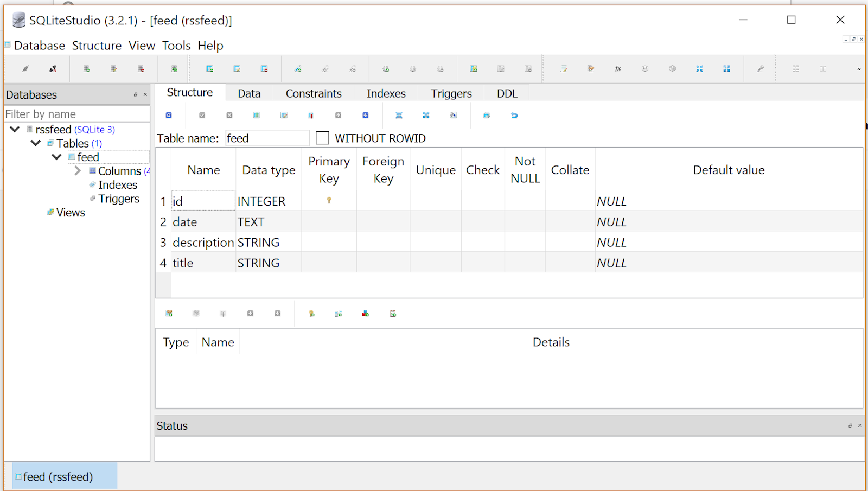Click the Disconnect from database icon
The height and width of the screenshot is (491, 868).
click(53, 69)
